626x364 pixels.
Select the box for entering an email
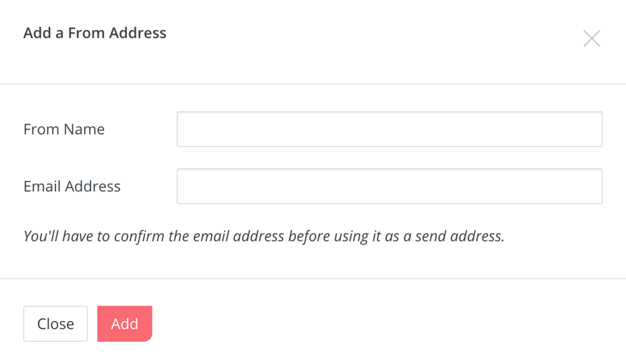[x=389, y=186]
